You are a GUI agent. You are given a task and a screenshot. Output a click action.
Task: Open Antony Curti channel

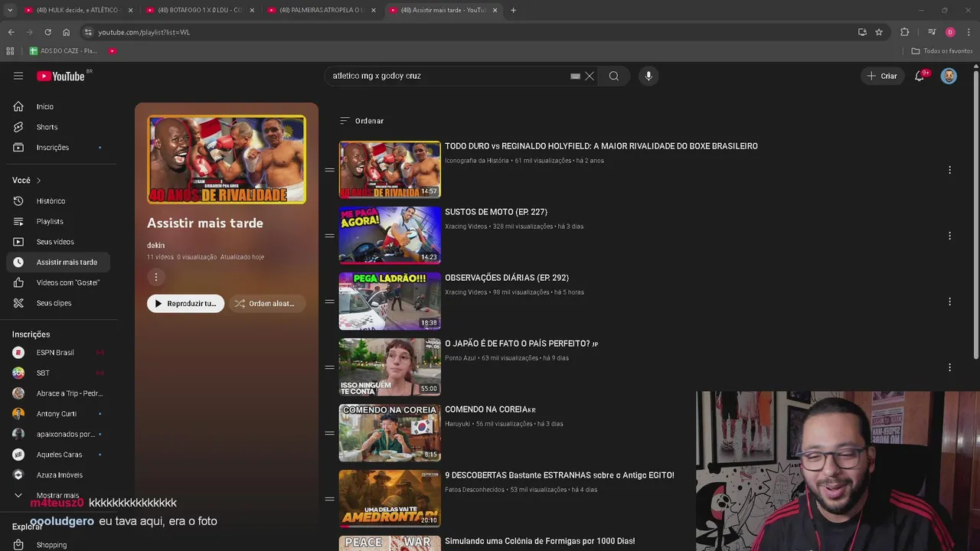(57, 414)
